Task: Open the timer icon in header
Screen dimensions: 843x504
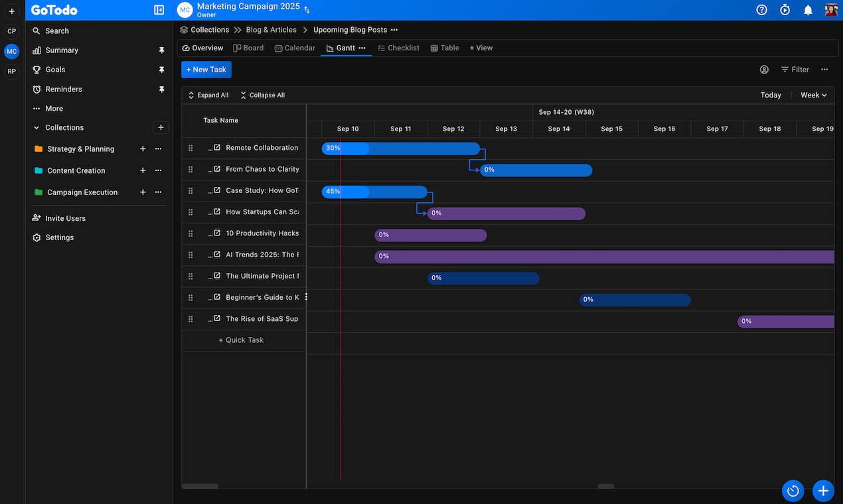Action: (785, 10)
